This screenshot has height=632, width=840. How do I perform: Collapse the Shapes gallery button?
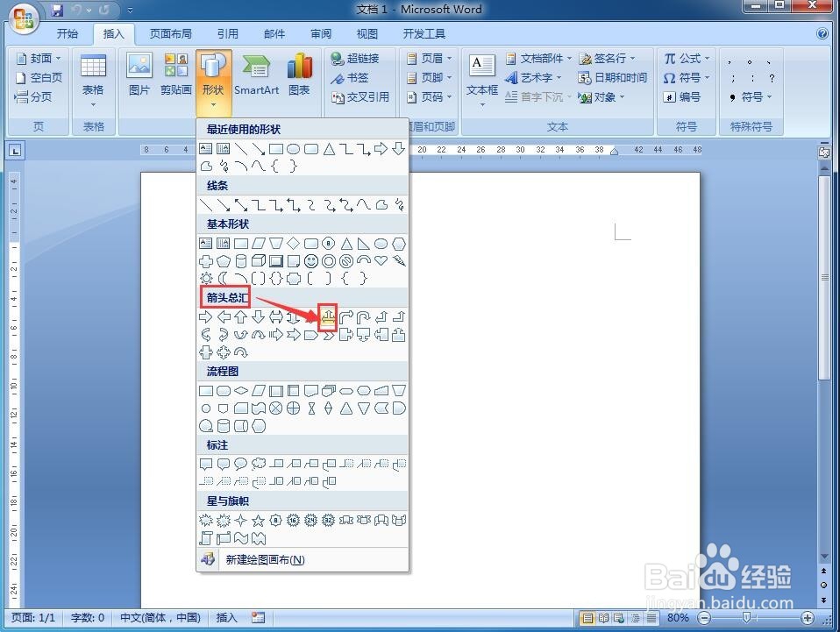pos(213,82)
